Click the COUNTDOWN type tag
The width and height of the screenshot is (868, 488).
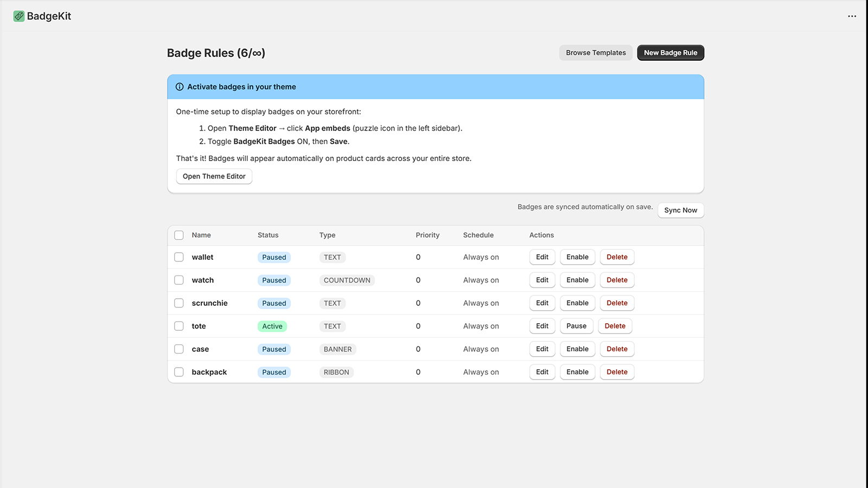[x=347, y=280]
